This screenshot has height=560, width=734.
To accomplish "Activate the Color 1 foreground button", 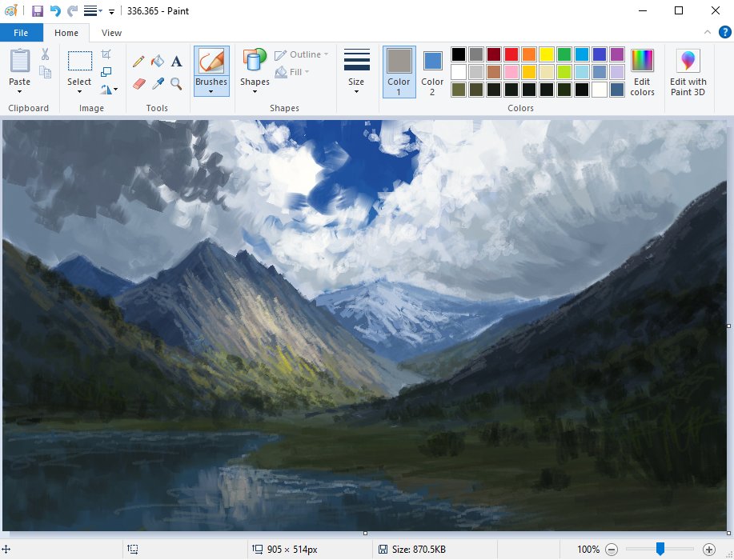I will (x=399, y=71).
